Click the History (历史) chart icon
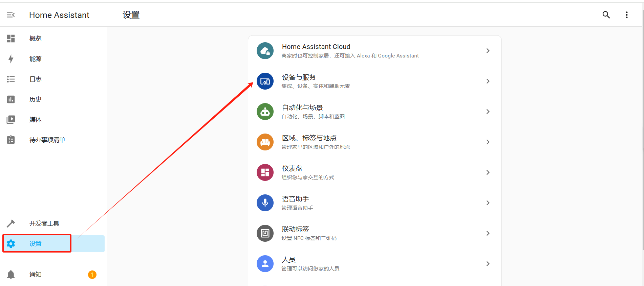This screenshot has width=644, height=286. [11, 99]
